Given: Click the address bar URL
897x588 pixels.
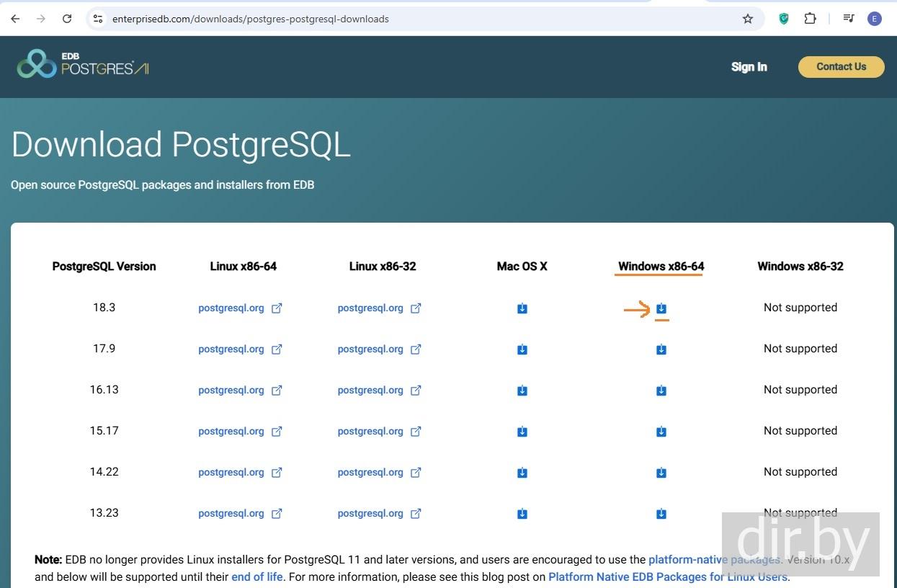Looking at the screenshot, I should click(250, 19).
